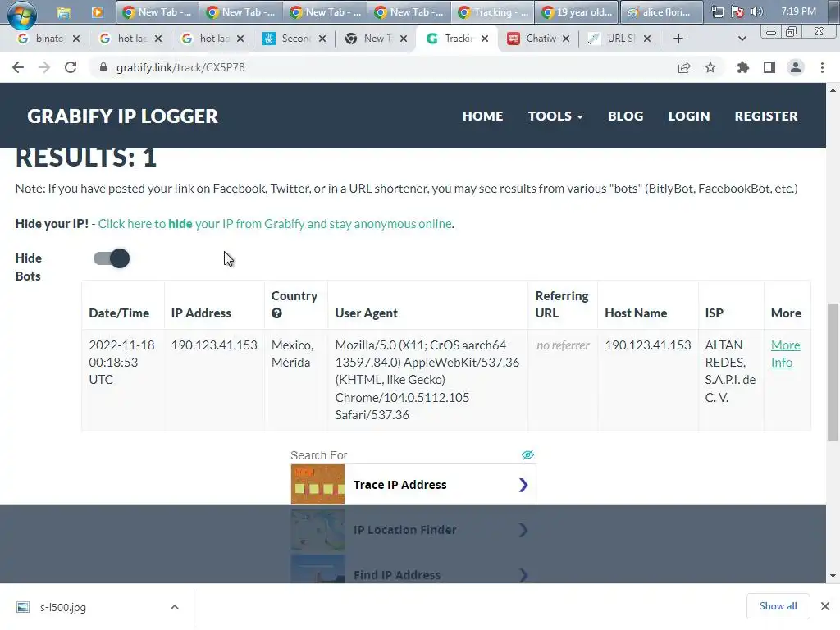Expand the TOOLS navigation dropdown
Screen dimensions: 840x630
click(x=555, y=116)
